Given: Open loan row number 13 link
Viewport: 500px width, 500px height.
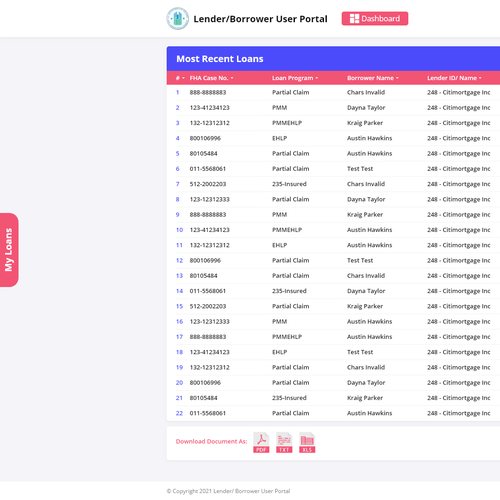Looking at the screenshot, I should coord(179,276).
